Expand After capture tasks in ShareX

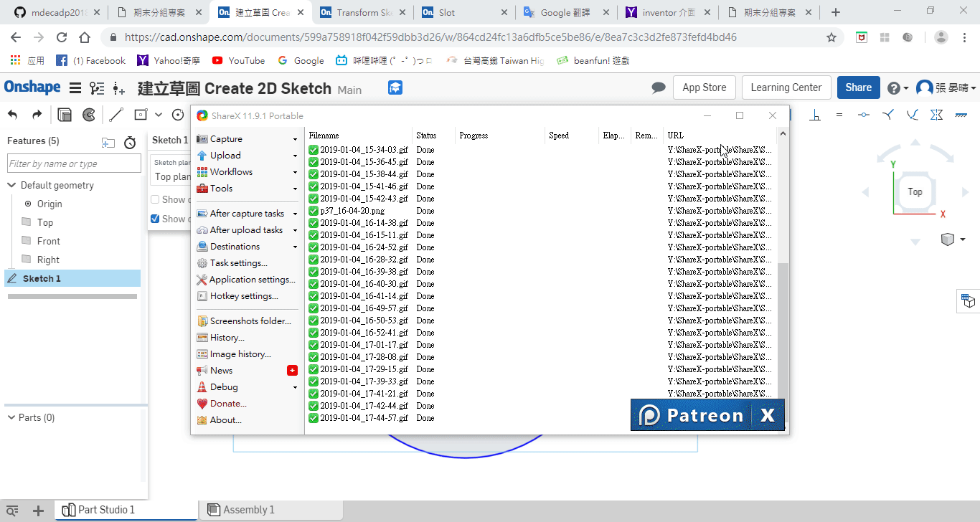[247, 214]
